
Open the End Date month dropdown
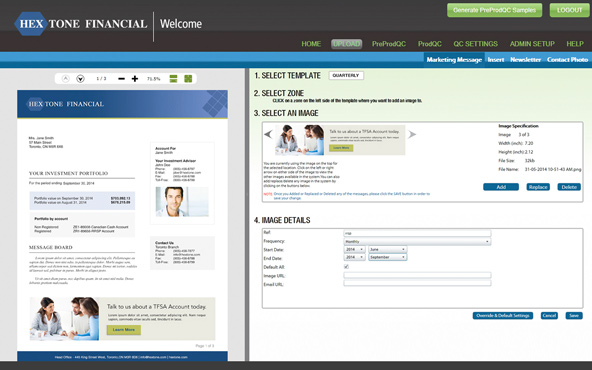click(x=387, y=257)
